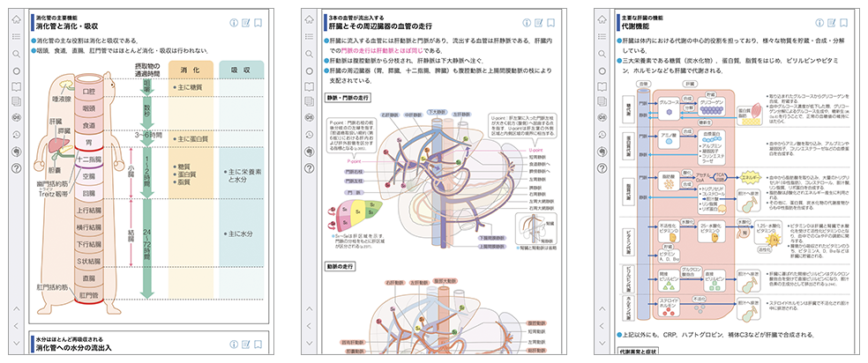Open the notes list in the digestive tract panel
This screenshot has width=868, height=363.
tap(17, 101)
